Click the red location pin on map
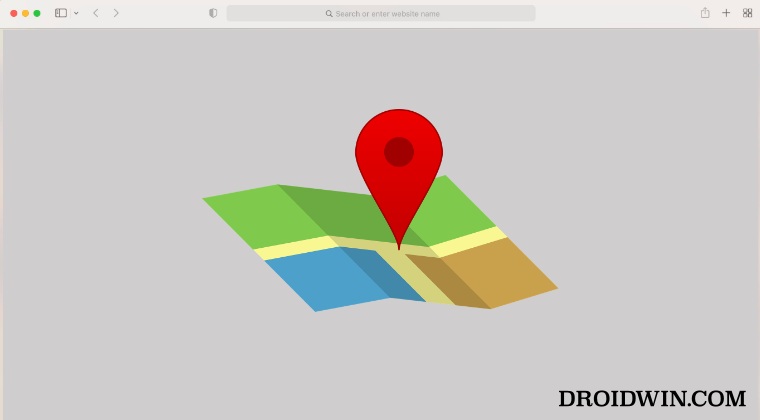Viewport: 760px width, 420px height. point(399,179)
